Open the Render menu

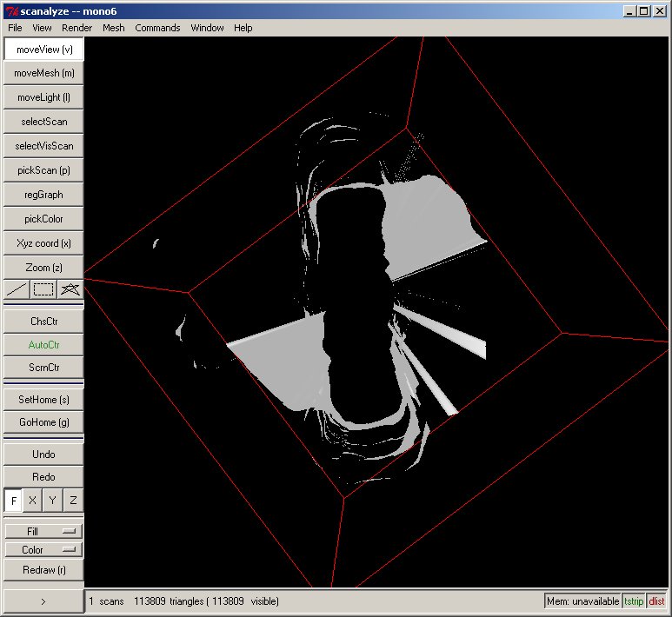(x=77, y=28)
